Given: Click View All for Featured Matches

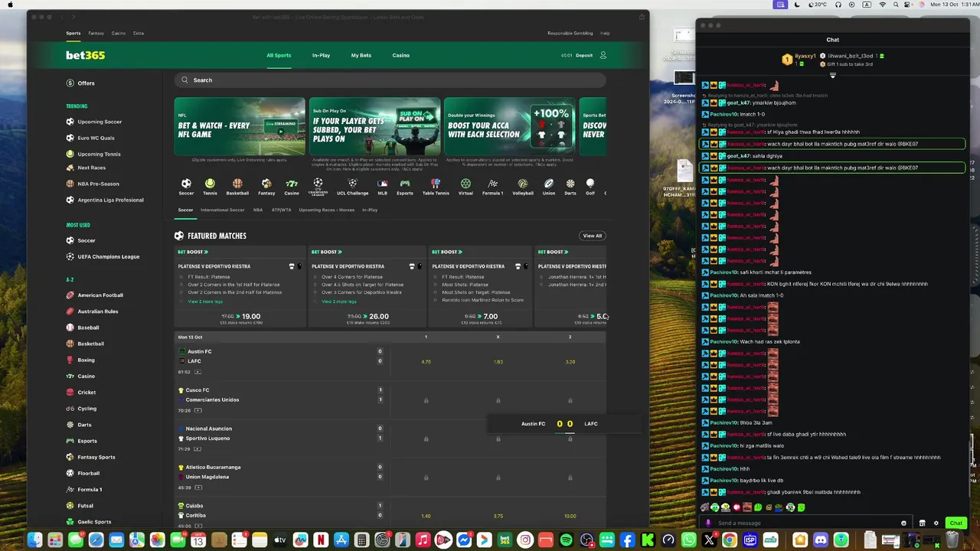Looking at the screenshot, I should [x=593, y=236].
